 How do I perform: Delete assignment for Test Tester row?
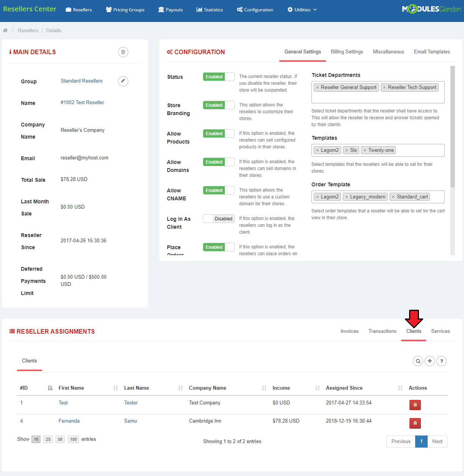tap(415, 405)
